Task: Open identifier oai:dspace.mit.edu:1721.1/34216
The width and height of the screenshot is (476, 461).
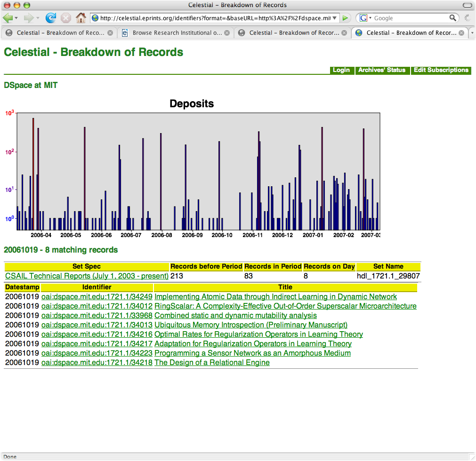Action: point(97,334)
